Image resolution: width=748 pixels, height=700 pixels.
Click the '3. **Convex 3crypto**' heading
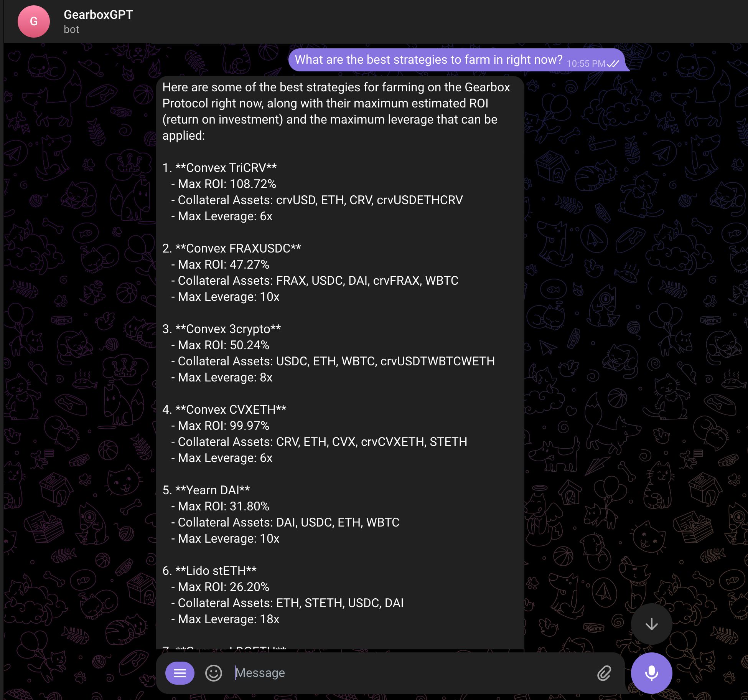coord(222,329)
